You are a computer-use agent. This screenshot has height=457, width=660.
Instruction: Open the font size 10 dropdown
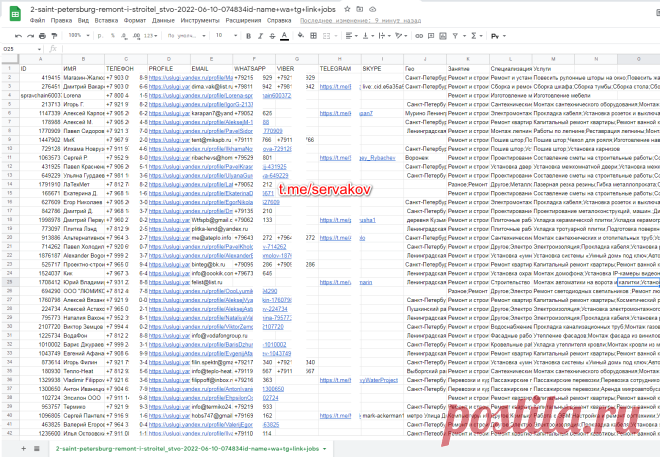coord(226,35)
